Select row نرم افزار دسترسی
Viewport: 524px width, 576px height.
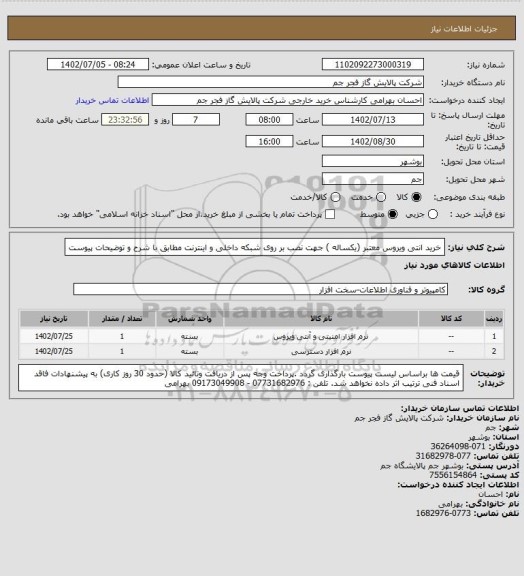[x=262, y=352]
